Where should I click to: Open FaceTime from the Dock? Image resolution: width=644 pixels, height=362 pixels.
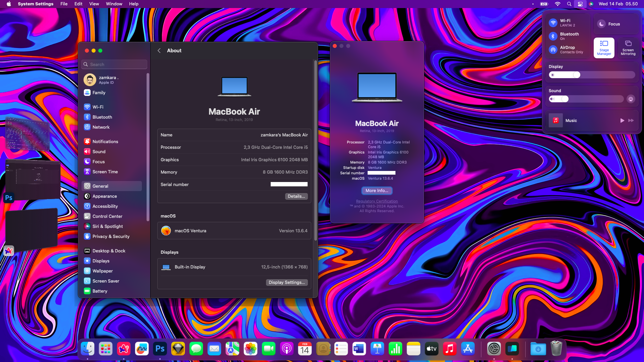tap(269, 349)
